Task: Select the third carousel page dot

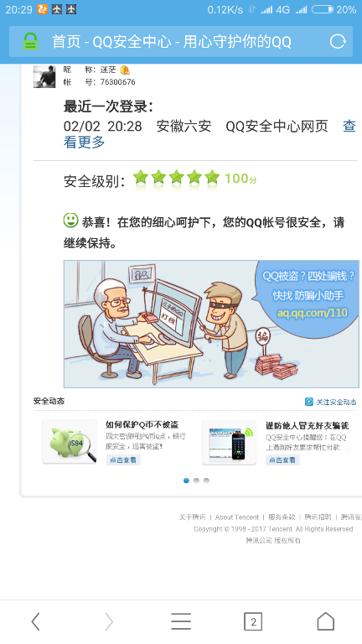Action: coord(206,480)
